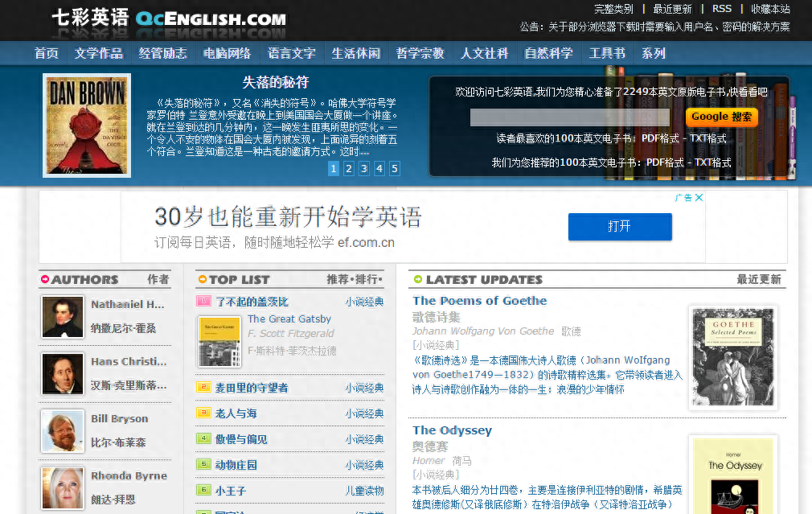Open The Poems of Goethe title

479,301
